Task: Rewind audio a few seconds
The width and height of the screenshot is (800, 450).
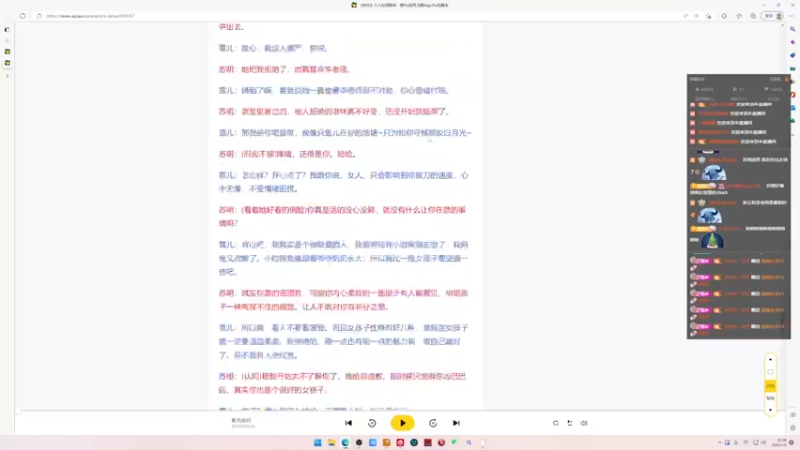Action: click(372, 423)
